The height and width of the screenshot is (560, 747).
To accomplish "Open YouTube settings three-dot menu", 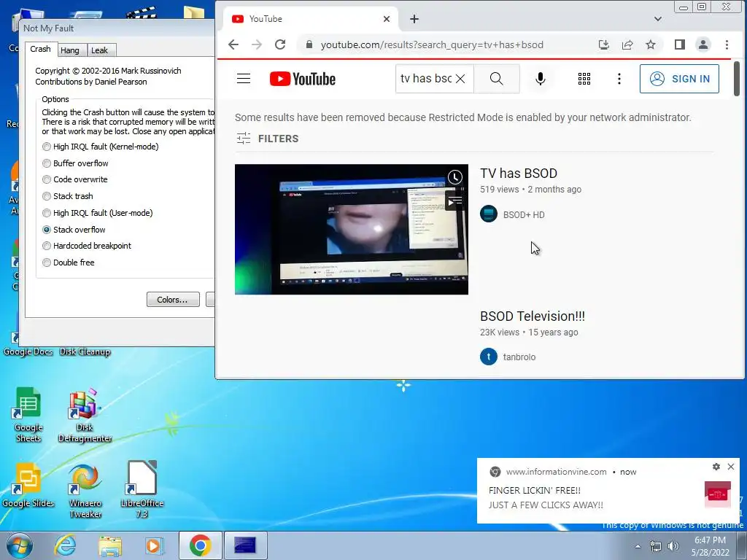I will 619,79.
